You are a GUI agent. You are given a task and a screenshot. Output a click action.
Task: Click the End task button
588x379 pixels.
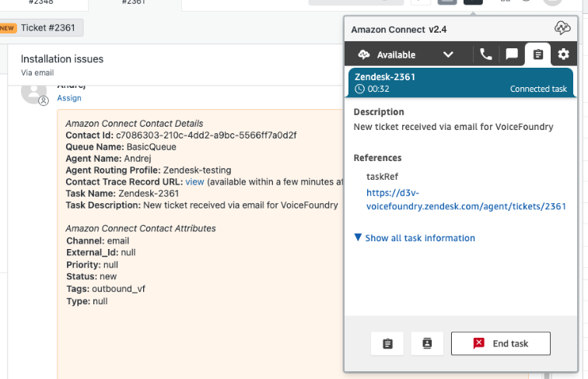pos(501,343)
